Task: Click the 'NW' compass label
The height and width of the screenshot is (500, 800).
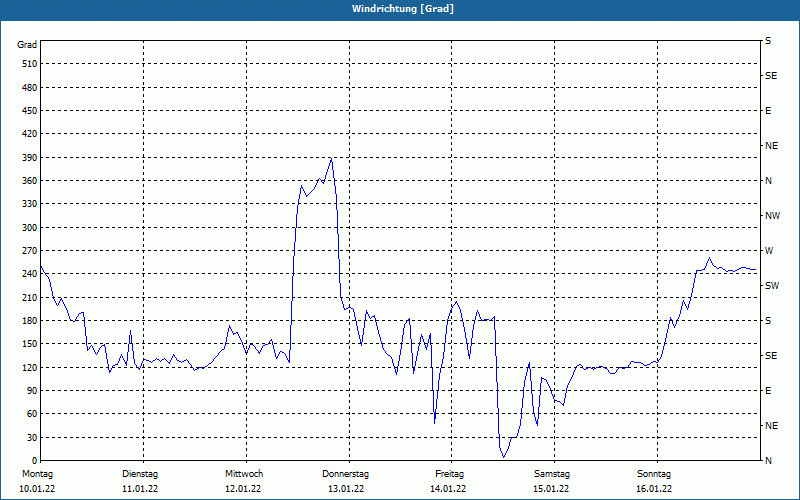Action: point(772,216)
